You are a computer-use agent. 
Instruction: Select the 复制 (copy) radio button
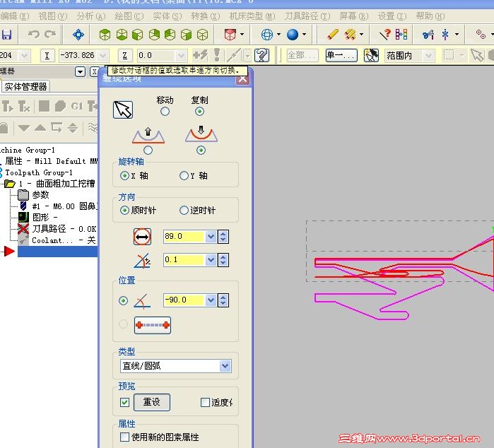tap(199, 112)
